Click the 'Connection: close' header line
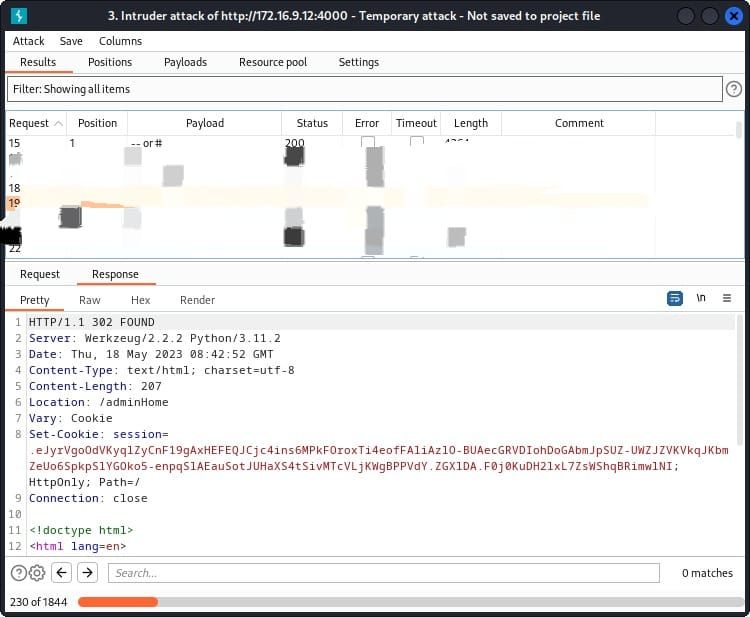 88,498
